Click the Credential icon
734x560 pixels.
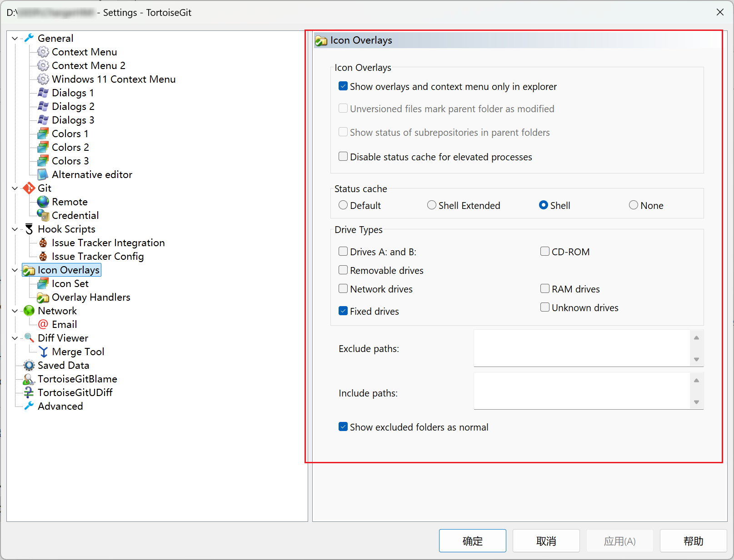[x=43, y=215]
